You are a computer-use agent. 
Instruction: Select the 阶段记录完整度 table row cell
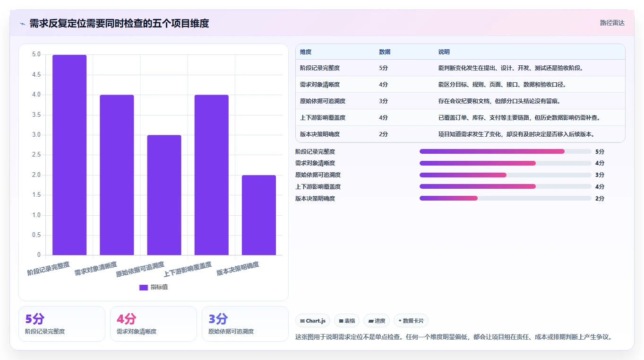tap(320, 68)
